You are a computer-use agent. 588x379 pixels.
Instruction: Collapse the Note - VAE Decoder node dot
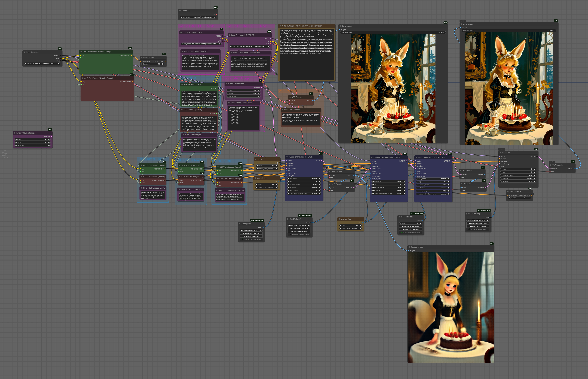[282, 110]
